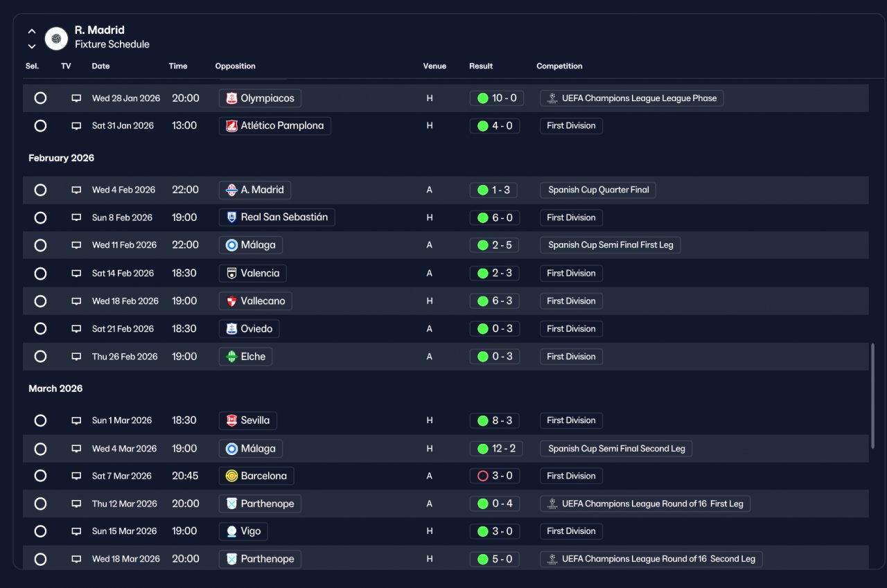Click the 12 - 2 result against Málaga
This screenshot has height=588, width=887.
[496, 448]
